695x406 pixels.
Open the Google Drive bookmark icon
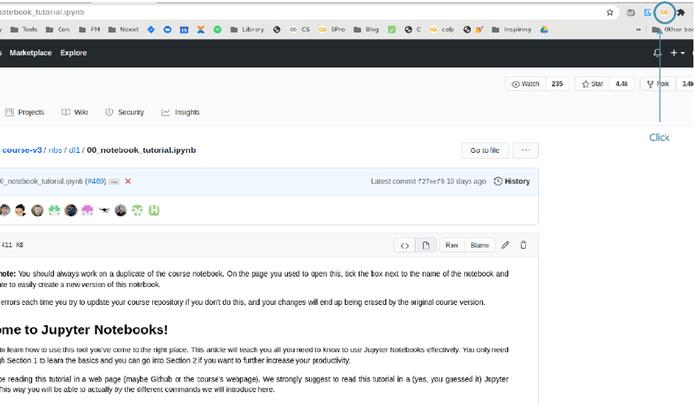point(544,30)
